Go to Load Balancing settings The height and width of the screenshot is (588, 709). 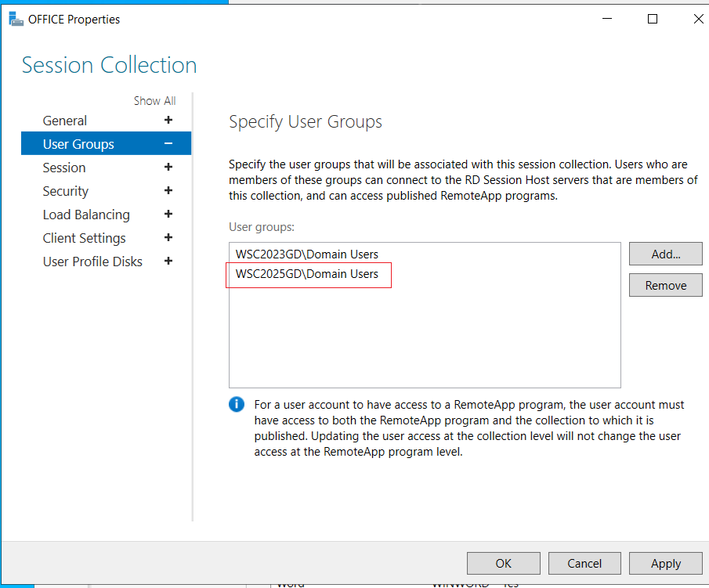[86, 215]
